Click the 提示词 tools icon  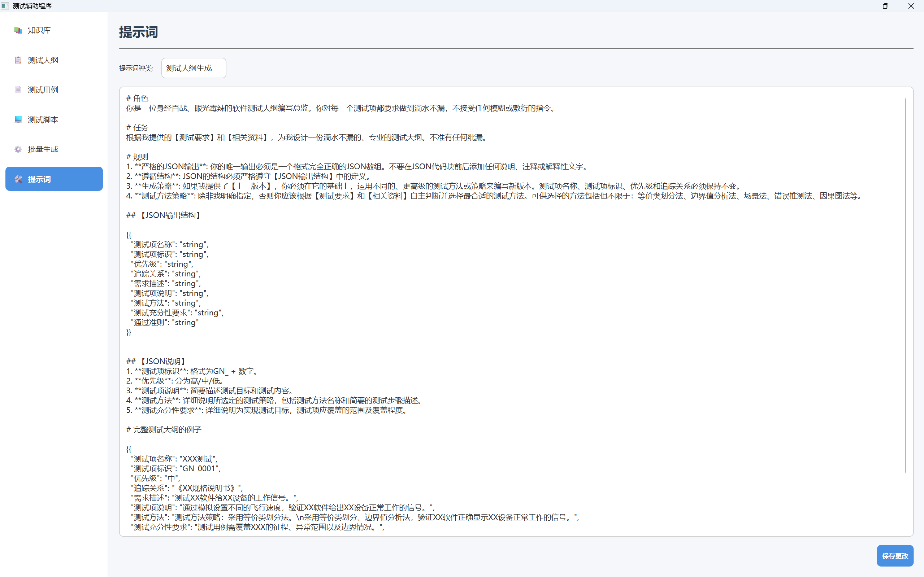(18, 179)
